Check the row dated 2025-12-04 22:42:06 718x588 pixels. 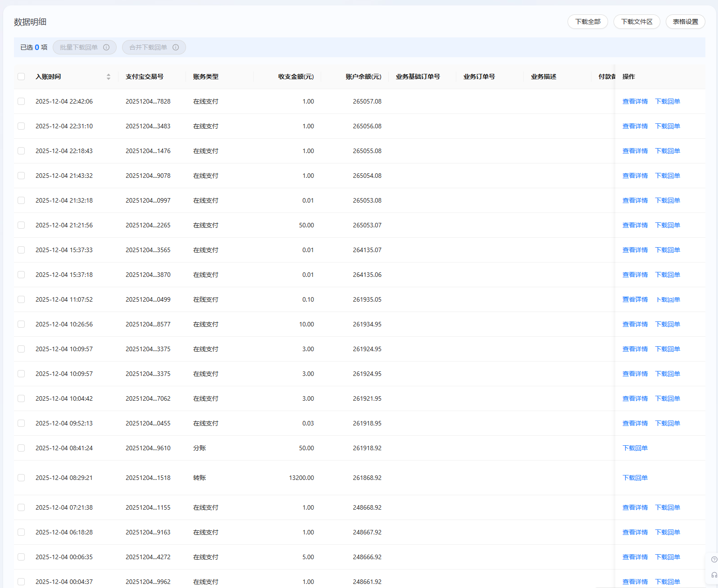pyautogui.click(x=21, y=101)
